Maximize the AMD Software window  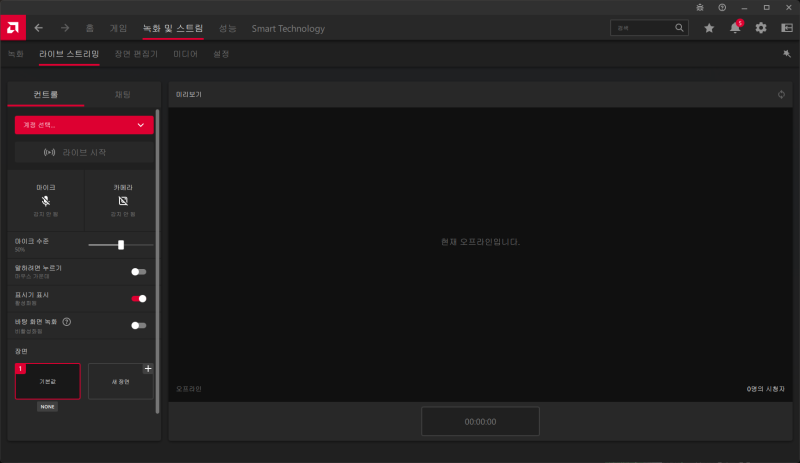(766, 8)
